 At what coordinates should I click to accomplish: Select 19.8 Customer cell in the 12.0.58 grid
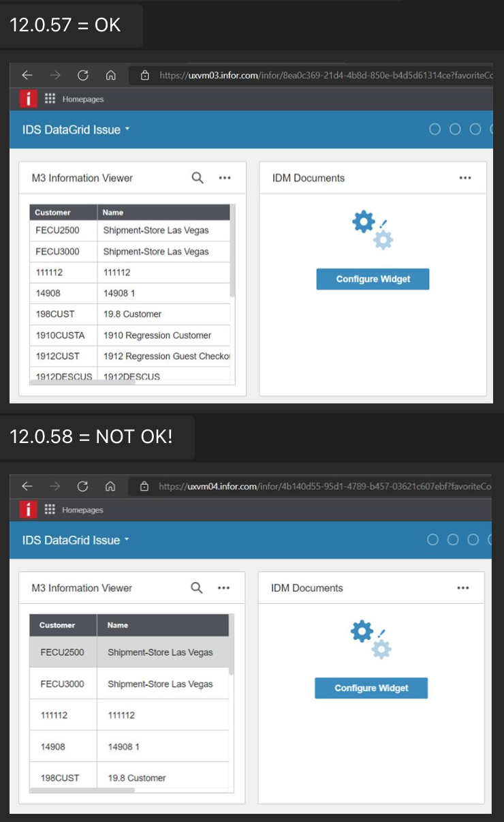click(163, 777)
